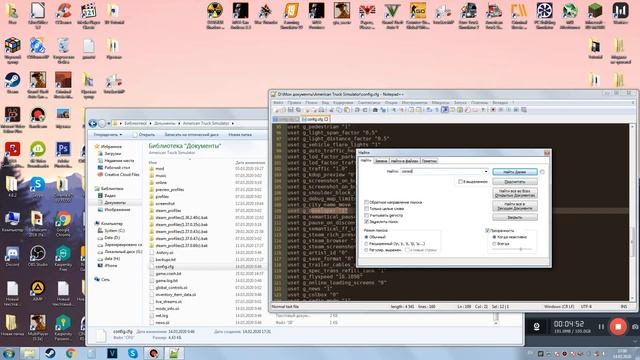640x360 pixels.
Task: Open the Discord desktop shortcut
Action: click(x=12, y=256)
